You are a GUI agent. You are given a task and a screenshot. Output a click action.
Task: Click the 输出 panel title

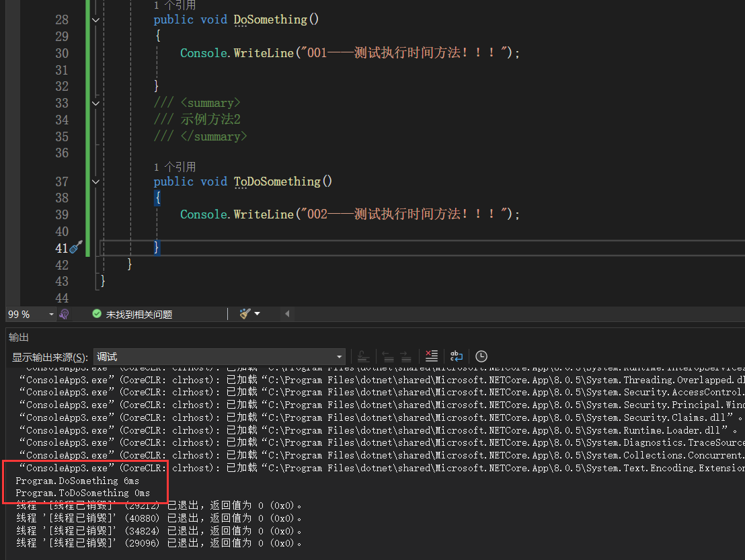coord(19,337)
